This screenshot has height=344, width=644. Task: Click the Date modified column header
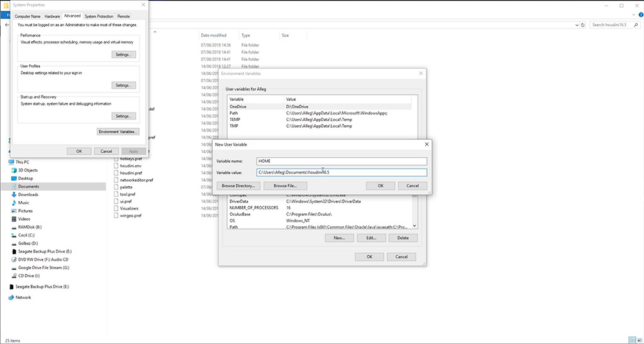click(214, 35)
